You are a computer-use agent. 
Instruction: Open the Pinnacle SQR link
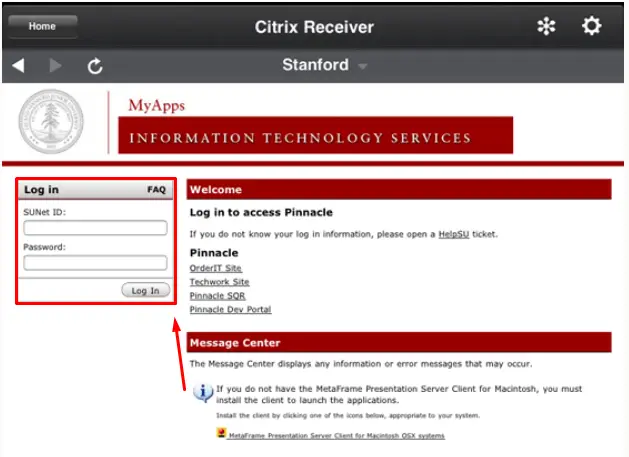[217, 296]
